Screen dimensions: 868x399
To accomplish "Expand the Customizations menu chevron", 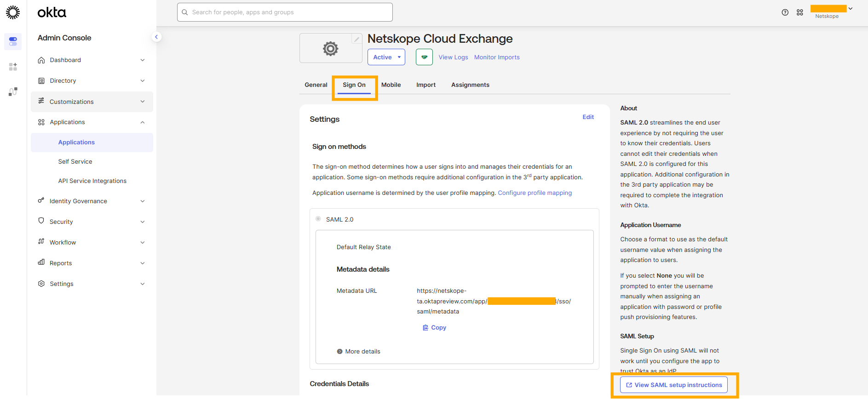I will (x=143, y=102).
